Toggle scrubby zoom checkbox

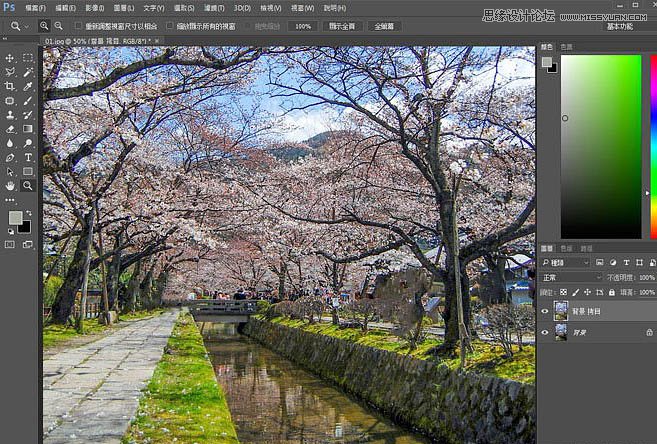tap(247, 26)
